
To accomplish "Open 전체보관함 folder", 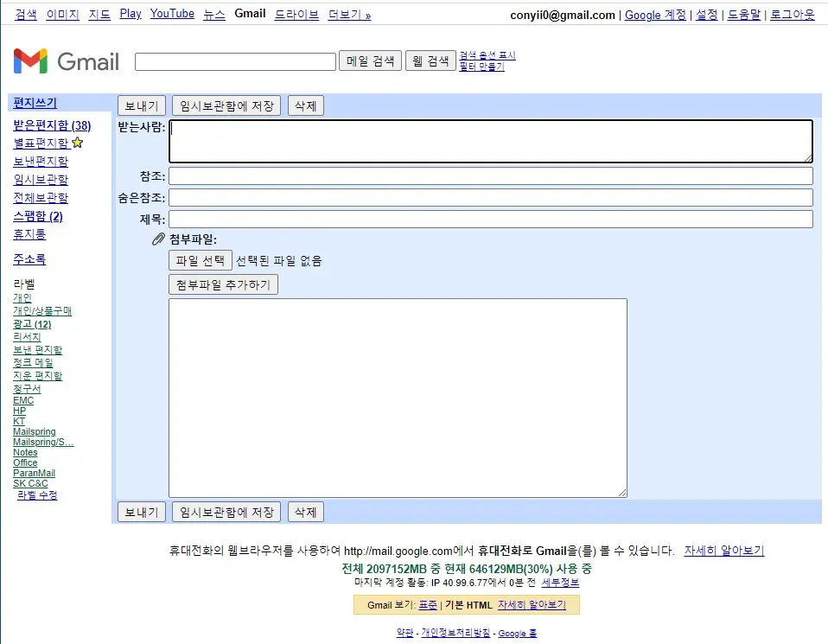I will coord(41,198).
